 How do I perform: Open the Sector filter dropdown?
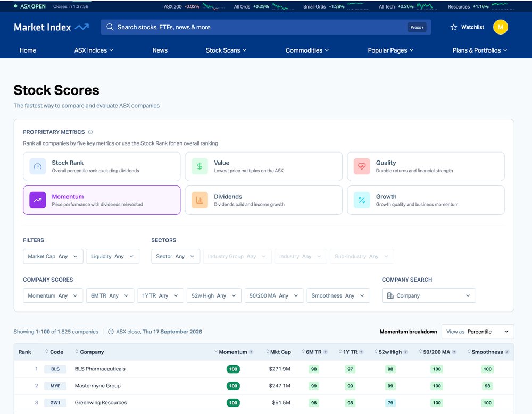[x=176, y=256]
